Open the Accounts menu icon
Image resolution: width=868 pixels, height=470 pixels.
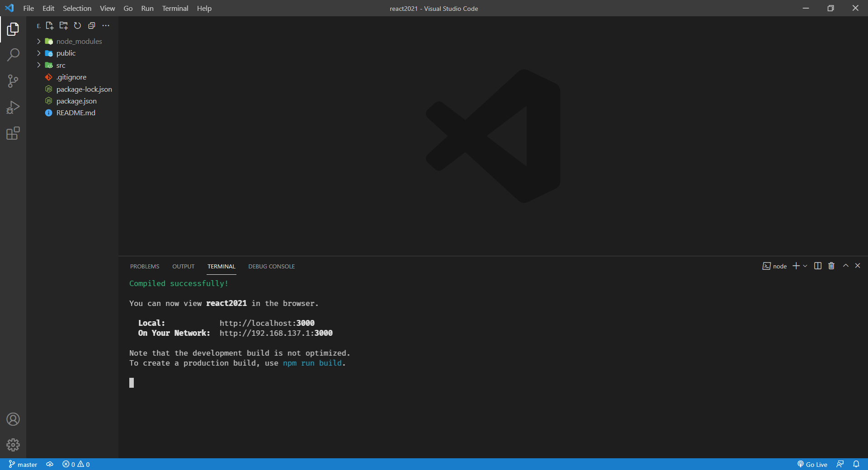coord(13,419)
